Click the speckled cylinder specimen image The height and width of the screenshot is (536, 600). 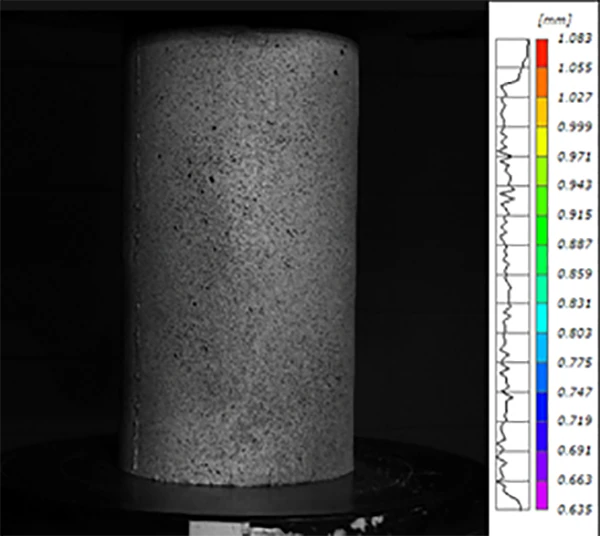pyautogui.click(x=241, y=256)
